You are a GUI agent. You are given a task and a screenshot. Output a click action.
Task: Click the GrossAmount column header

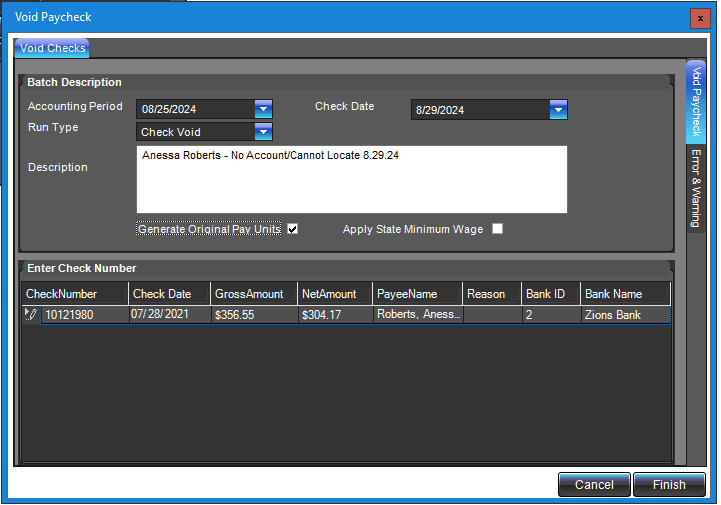pos(253,294)
